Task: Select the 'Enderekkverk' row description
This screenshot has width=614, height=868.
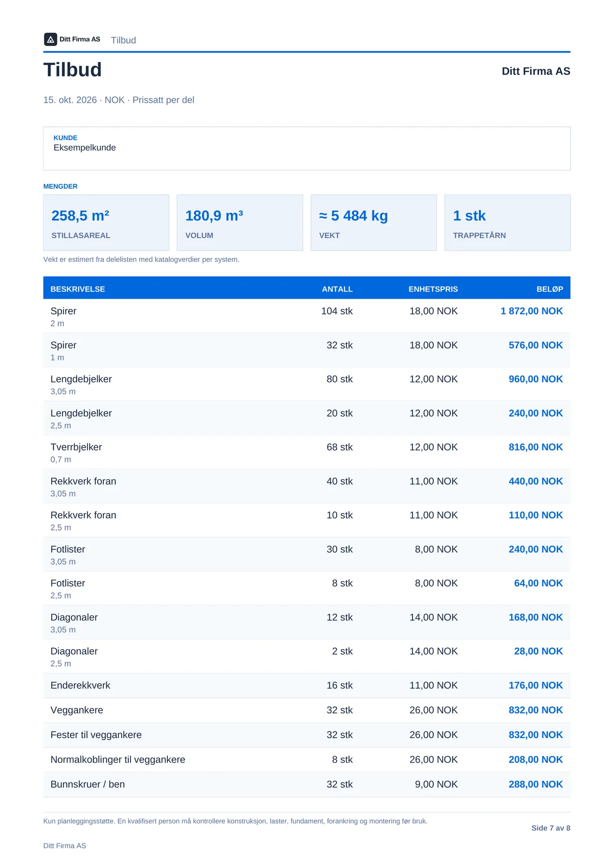Action: [x=80, y=685]
